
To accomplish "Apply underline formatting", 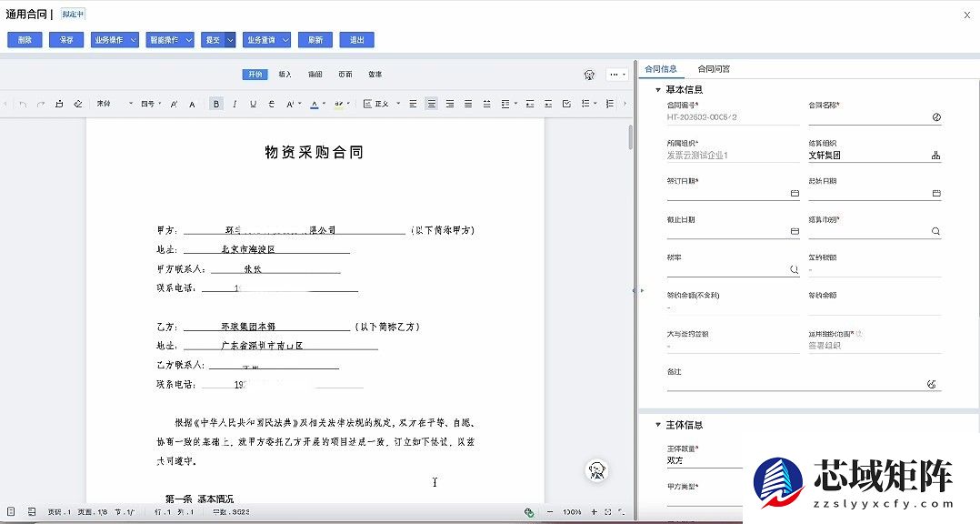I will 254,103.
